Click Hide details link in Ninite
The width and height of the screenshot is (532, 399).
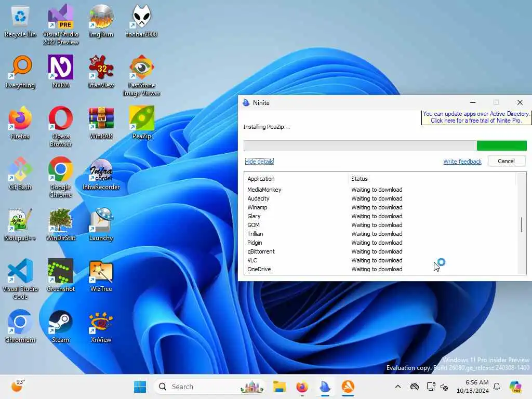[259, 162]
